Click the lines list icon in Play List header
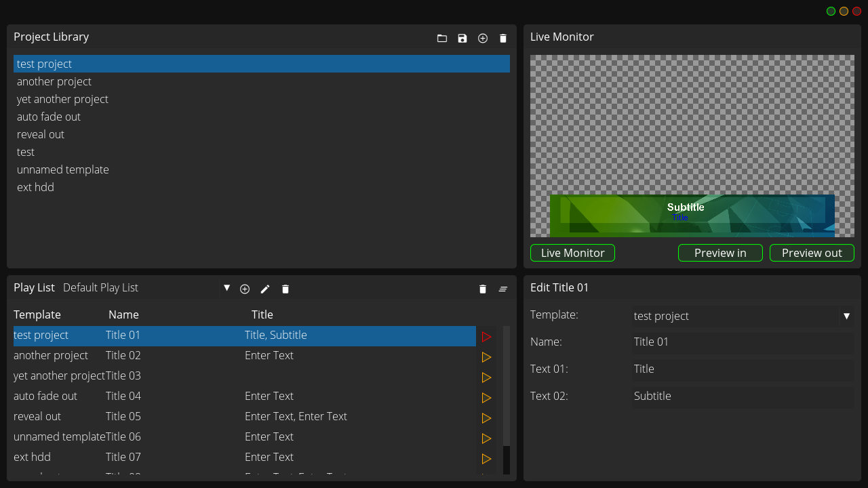Screen dimensions: 868x488 503,289
